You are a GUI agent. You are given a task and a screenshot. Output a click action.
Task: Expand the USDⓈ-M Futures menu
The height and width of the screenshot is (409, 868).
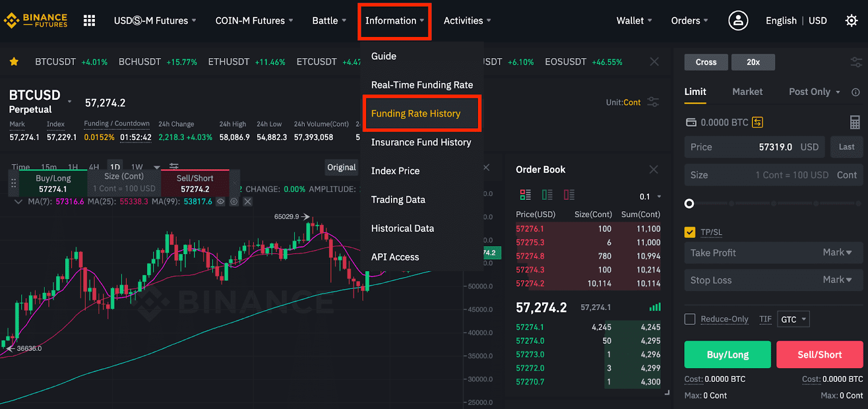point(155,21)
